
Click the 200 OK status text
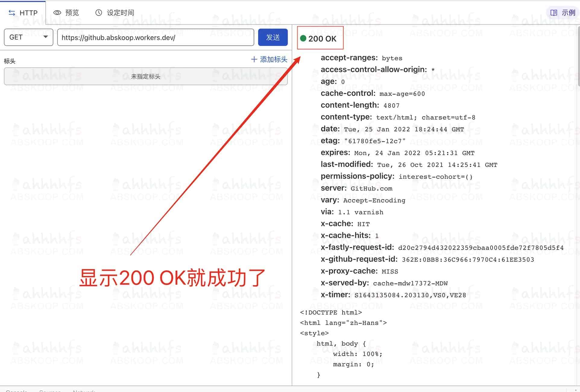(x=322, y=39)
